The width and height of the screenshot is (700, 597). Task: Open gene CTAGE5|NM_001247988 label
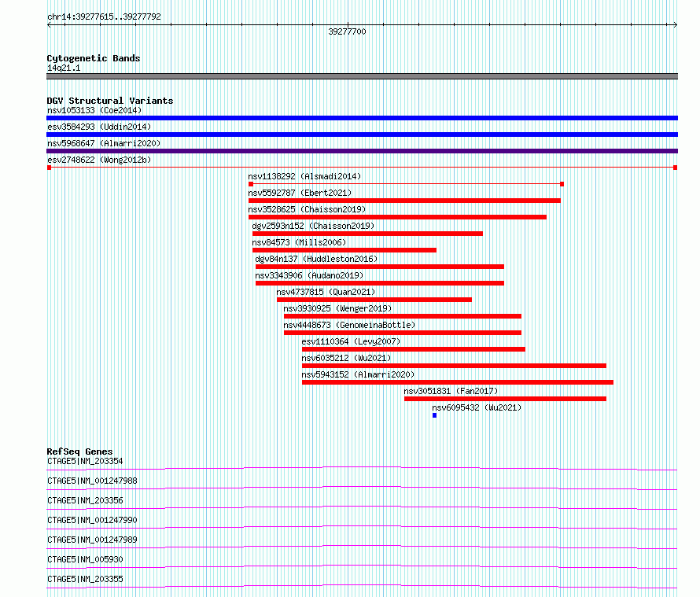[92, 481]
